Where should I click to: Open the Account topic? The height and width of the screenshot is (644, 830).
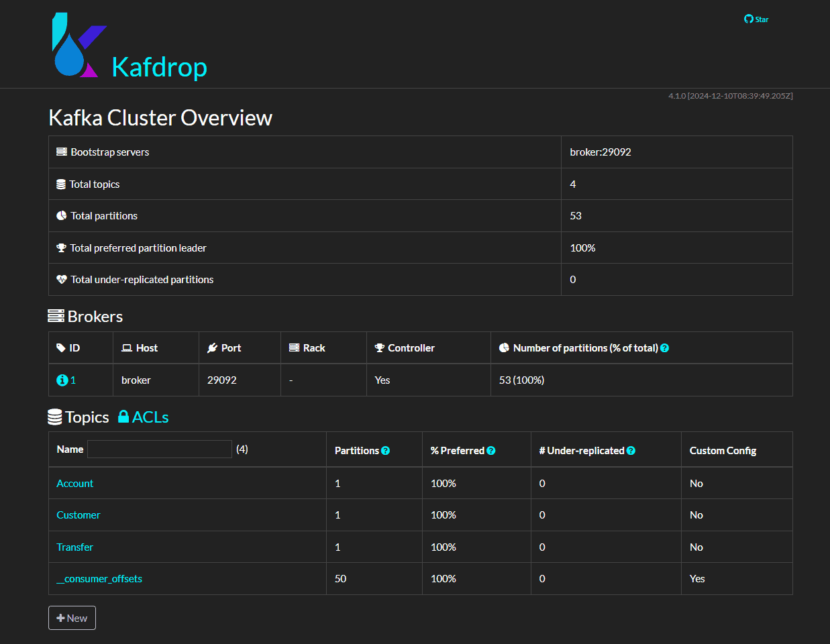click(75, 484)
